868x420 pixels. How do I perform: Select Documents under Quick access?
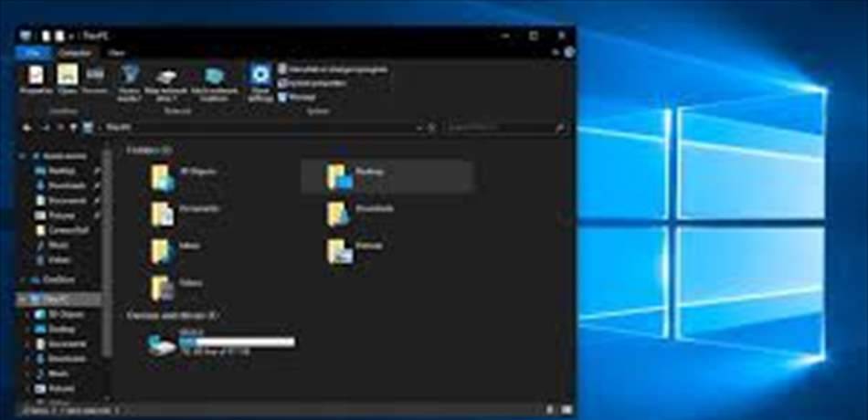click(x=62, y=200)
